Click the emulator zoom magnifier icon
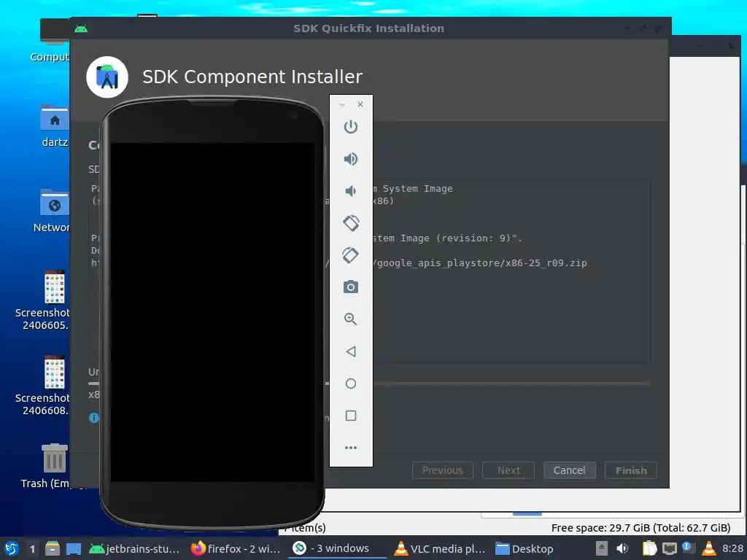The image size is (747, 560). [x=351, y=319]
